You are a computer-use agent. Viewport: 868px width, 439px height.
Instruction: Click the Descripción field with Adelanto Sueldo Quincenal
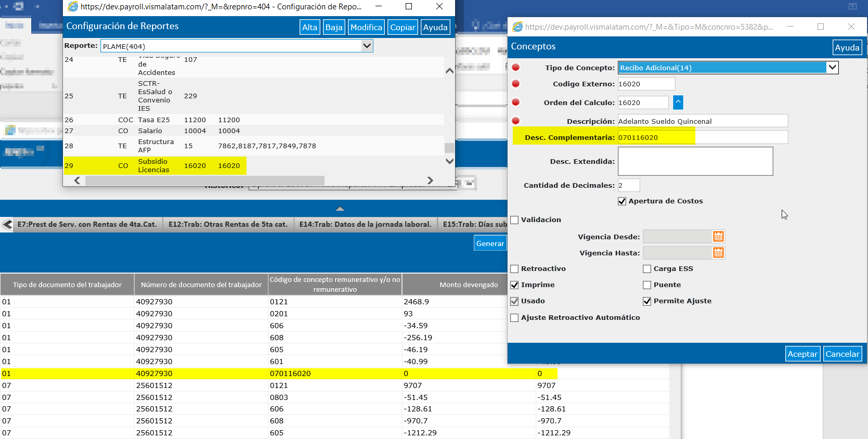click(x=703, y=121)
